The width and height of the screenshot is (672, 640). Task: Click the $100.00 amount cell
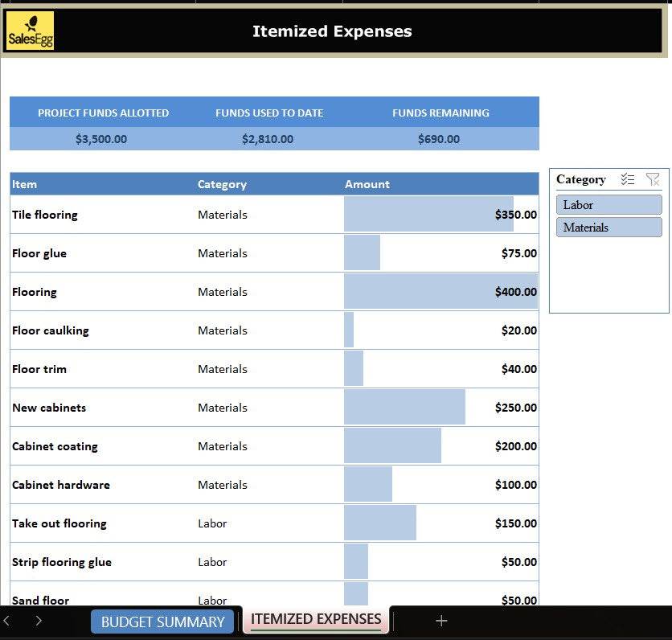(x=441, y=485)
